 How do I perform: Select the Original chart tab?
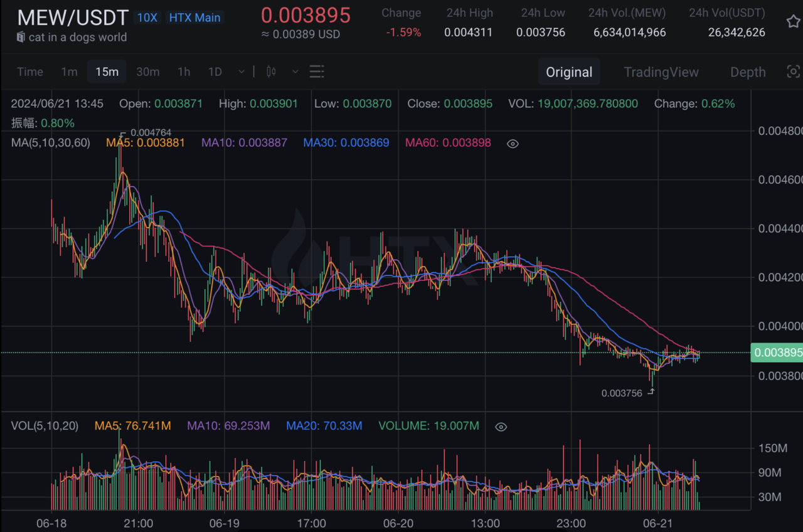569,72
